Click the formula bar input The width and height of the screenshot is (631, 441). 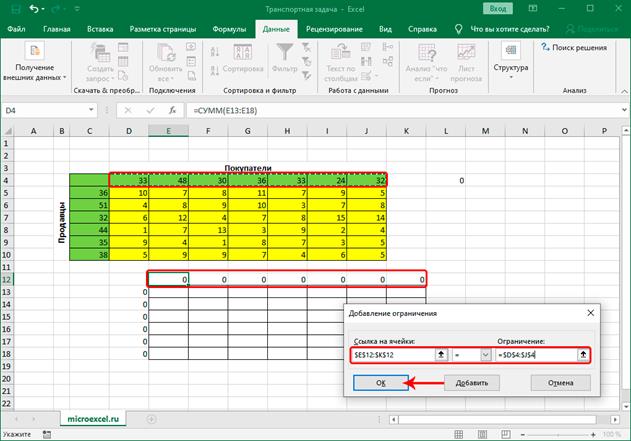pos(402,110)
